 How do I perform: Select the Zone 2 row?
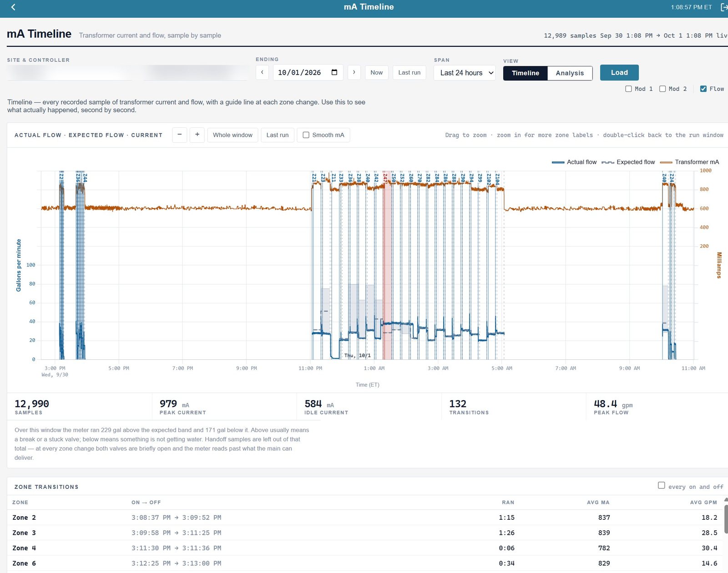(x=364, y=518)
